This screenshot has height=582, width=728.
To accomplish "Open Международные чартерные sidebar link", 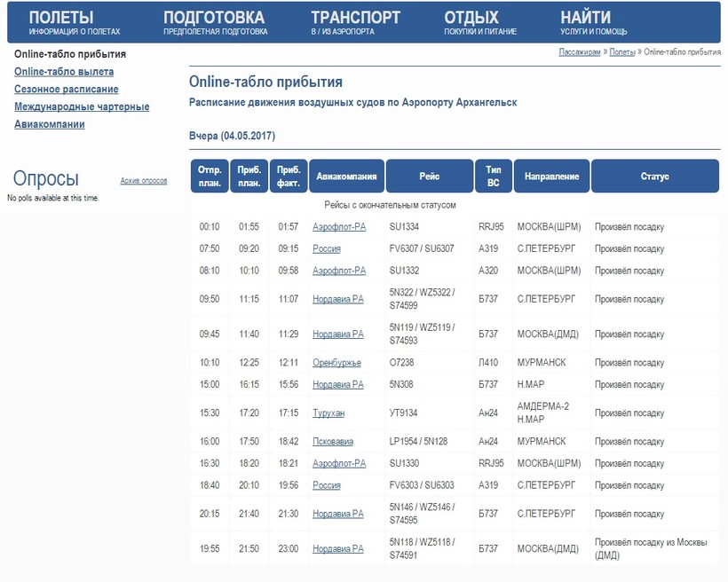I will tap(82, 107).
